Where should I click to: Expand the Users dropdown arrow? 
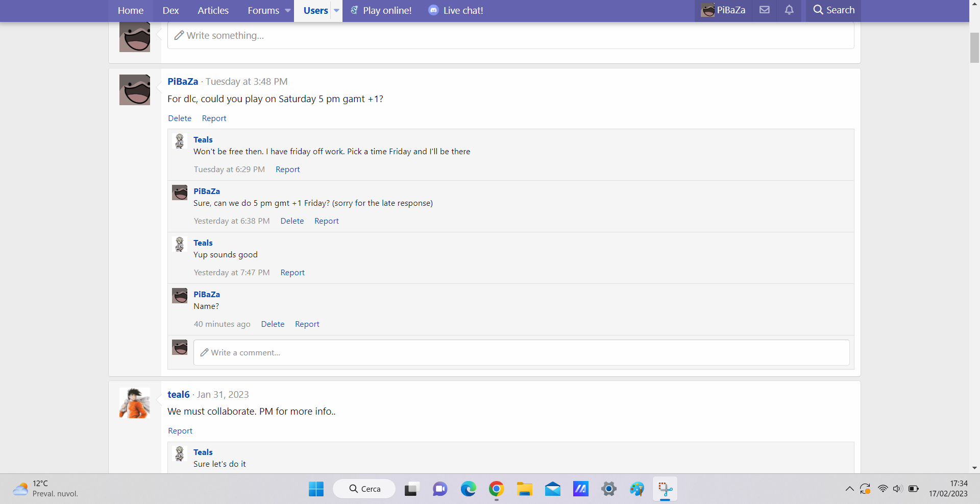(x=336, y=10)
